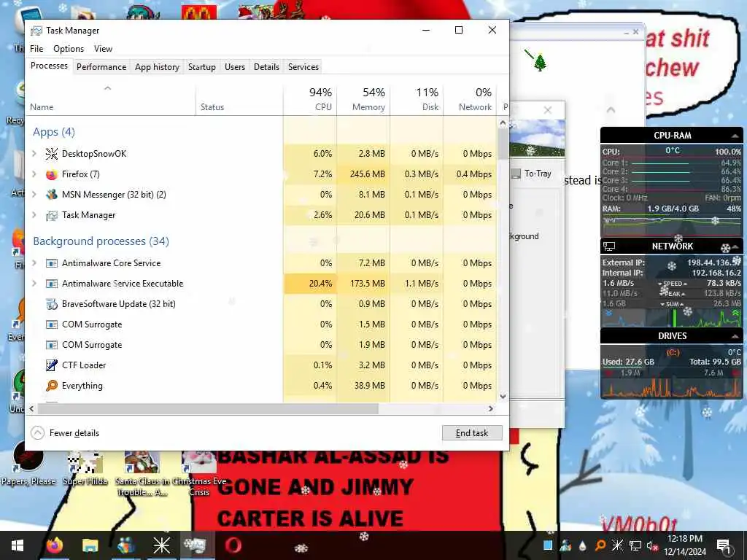Open MSN Messenger from the taskbar
Image resolution: width=747 pixels, height=560 pixels.
(x=125, y=545)
